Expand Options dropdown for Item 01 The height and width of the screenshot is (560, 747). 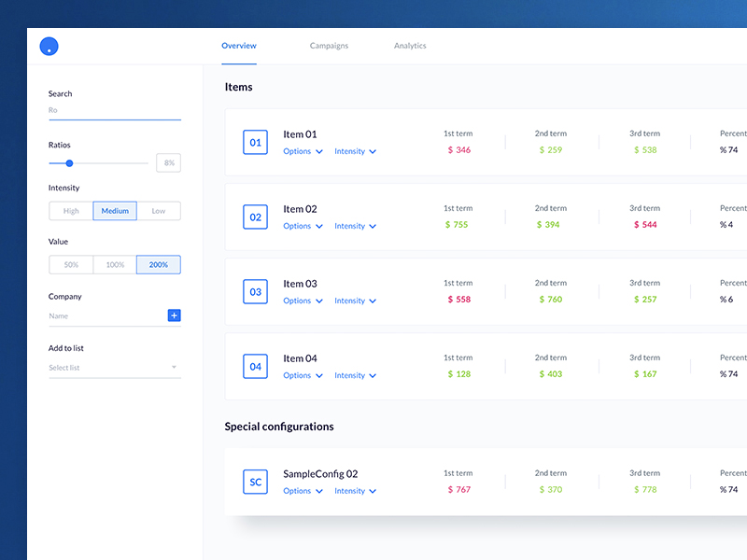[x=303, y=151]
